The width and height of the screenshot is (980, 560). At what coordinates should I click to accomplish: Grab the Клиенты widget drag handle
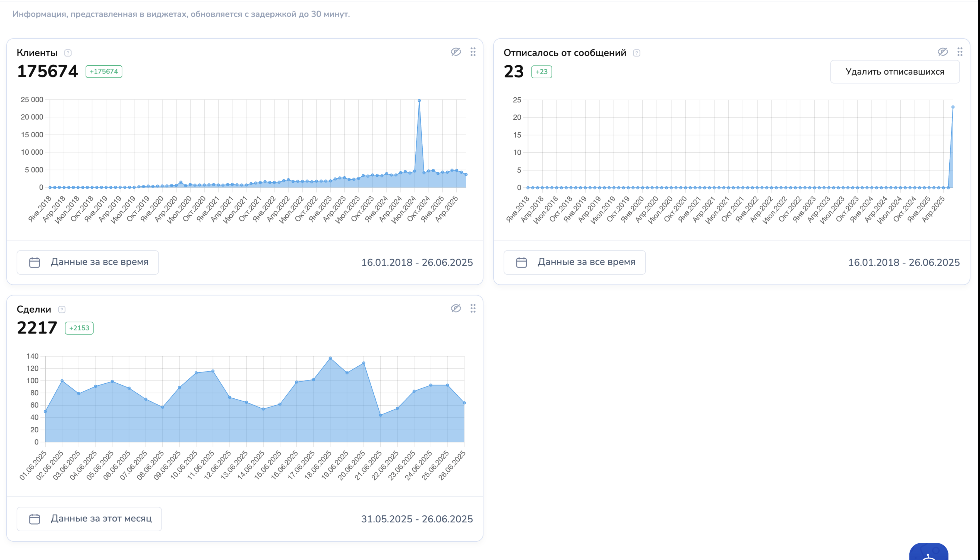point(473,52)
